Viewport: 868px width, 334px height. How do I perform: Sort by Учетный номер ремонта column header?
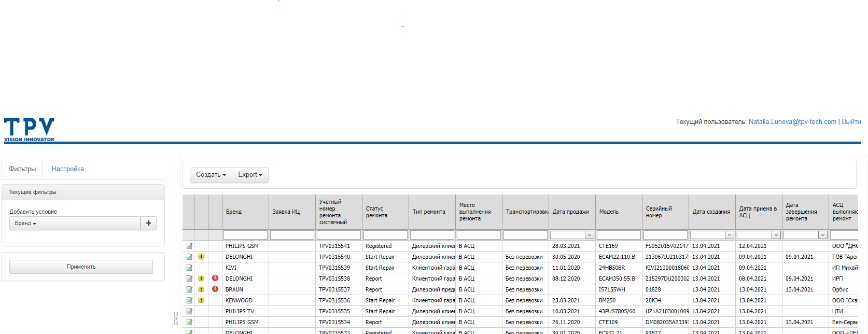339,212
